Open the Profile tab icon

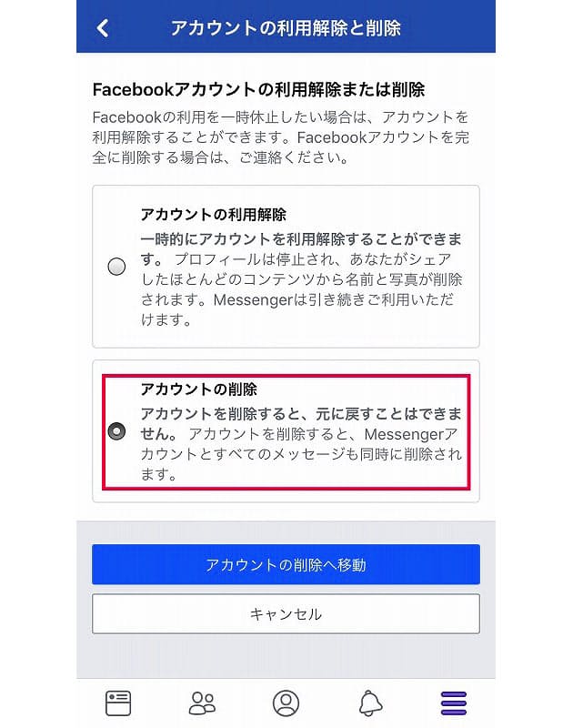tap(286, 703)
